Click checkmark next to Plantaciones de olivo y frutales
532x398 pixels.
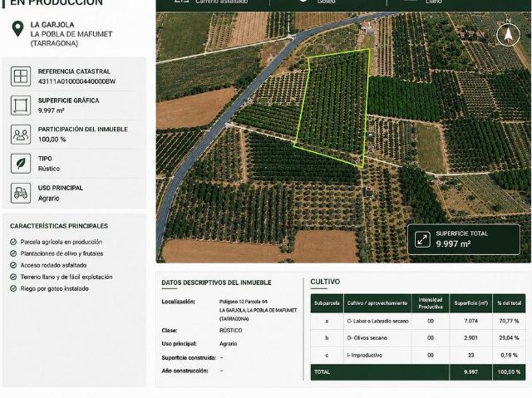(x=13, y=253)
